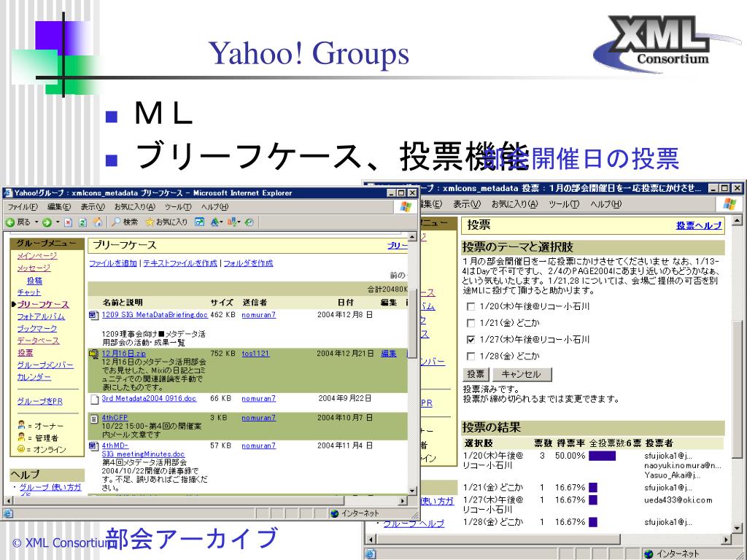The width and height of the screenshot is (747, 560).
Task: Click インターネット zone in briefcase status bar
Action: click(355, 513)
